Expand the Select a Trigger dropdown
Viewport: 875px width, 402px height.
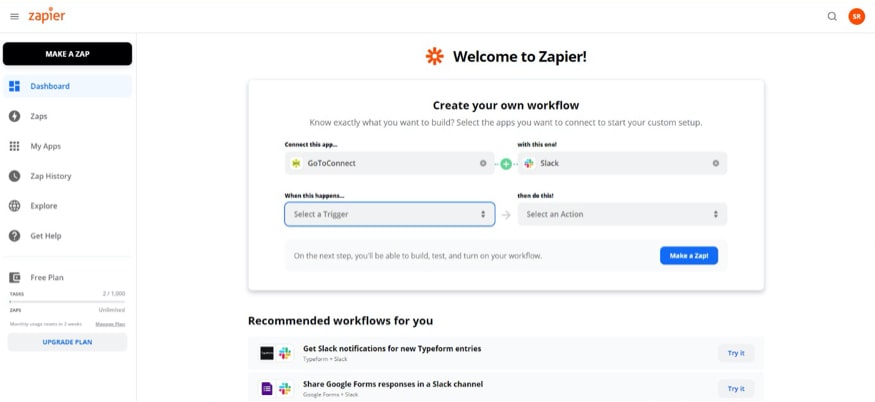click(389, 214)
